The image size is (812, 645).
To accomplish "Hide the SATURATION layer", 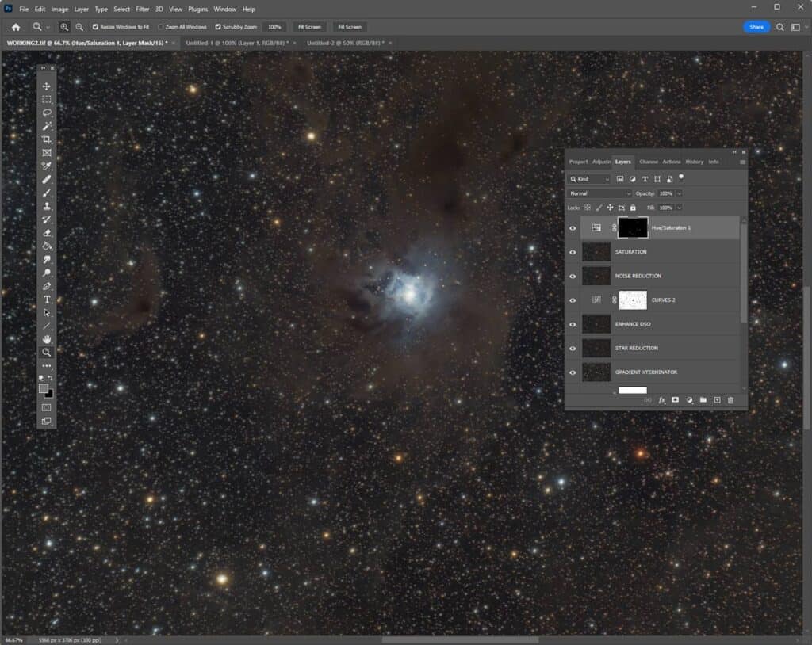I will (x=573, y=252).
